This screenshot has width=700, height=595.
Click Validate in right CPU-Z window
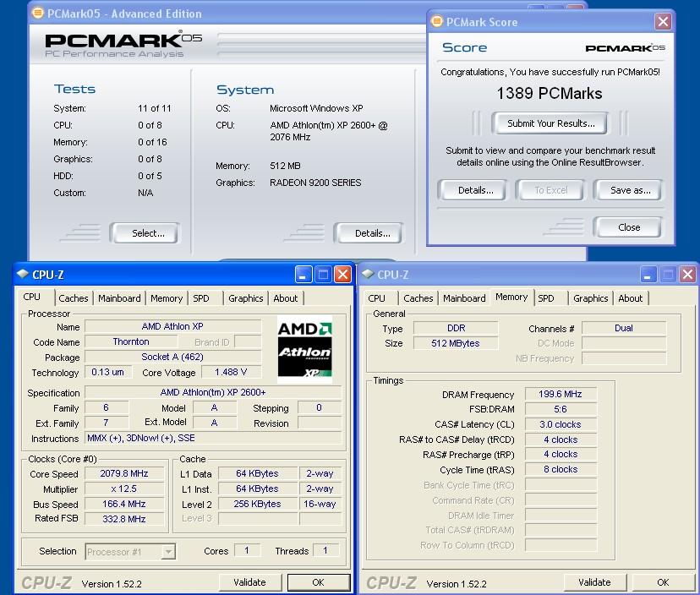594,582
